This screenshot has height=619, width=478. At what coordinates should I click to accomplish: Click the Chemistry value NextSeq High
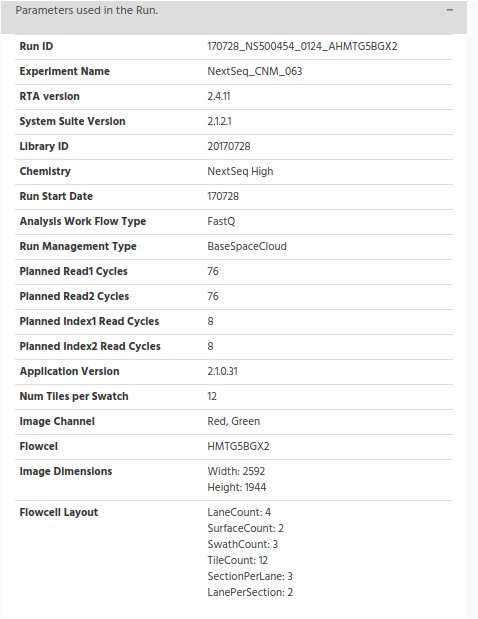(x=240, y=171)
